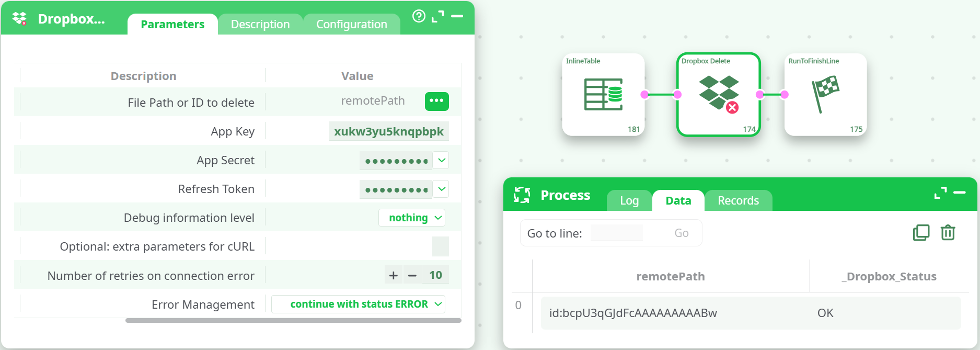Expand the App Secret dropdown arrow

[442, 160]
